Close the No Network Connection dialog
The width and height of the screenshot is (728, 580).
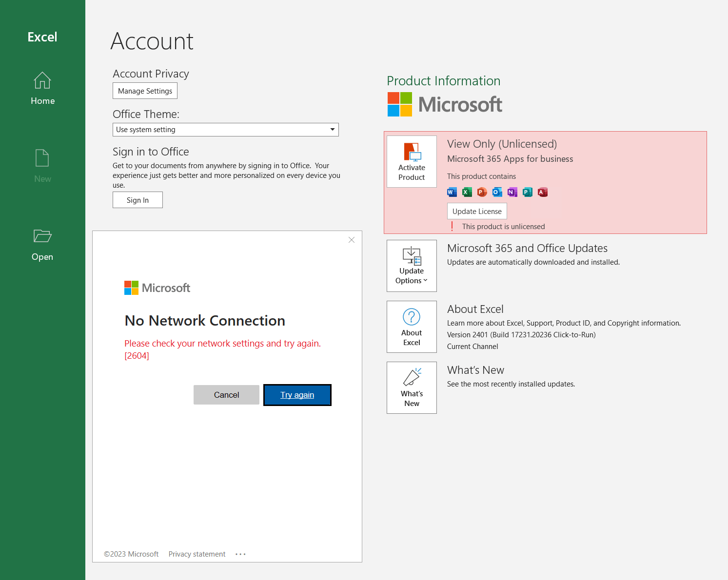(x=352, y=240)
